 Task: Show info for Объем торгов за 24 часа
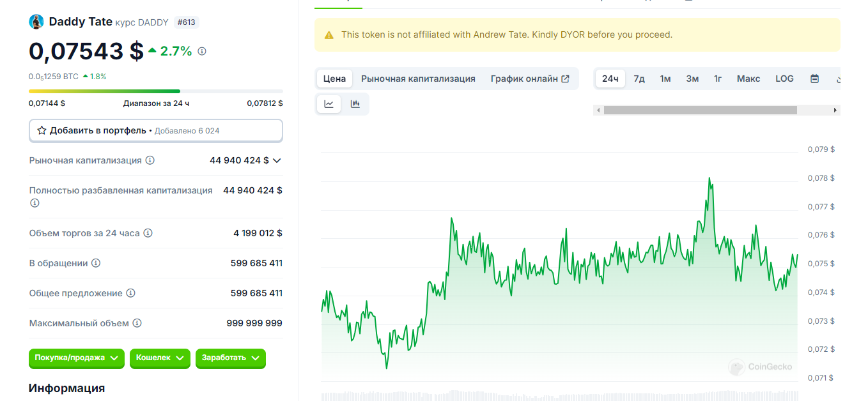[148, 233]
